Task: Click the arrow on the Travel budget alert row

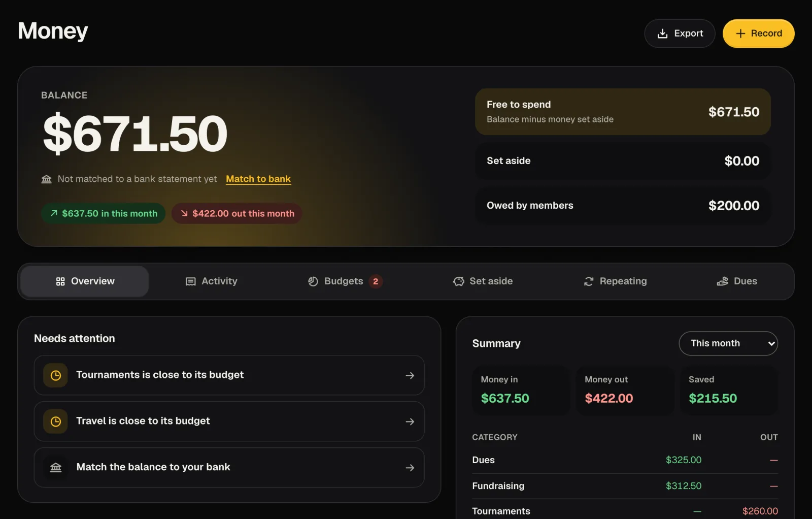Action: (x=410, y=421)
